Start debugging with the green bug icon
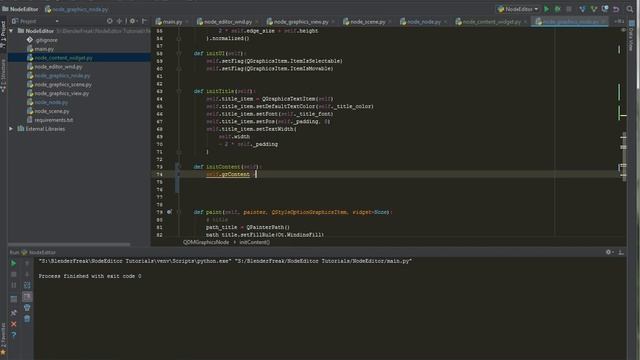The height and width of the screenshot is (360, 640). (558, 9)
